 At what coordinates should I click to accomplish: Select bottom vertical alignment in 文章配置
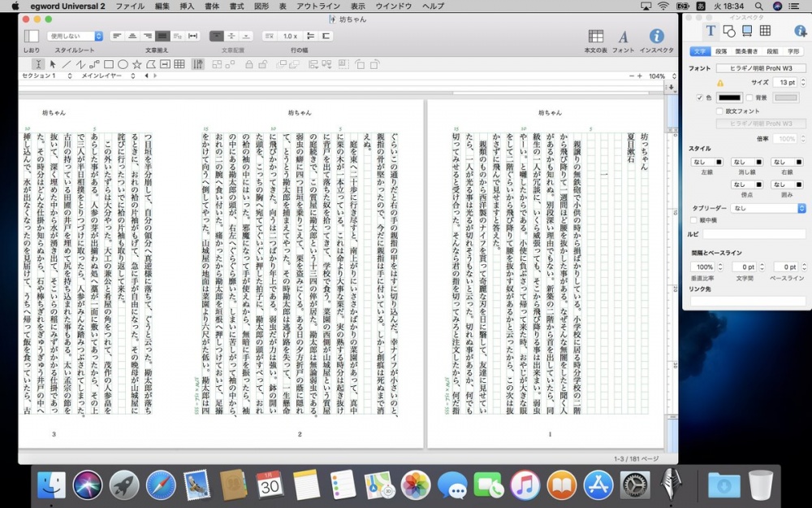click(x=247, y=36)
